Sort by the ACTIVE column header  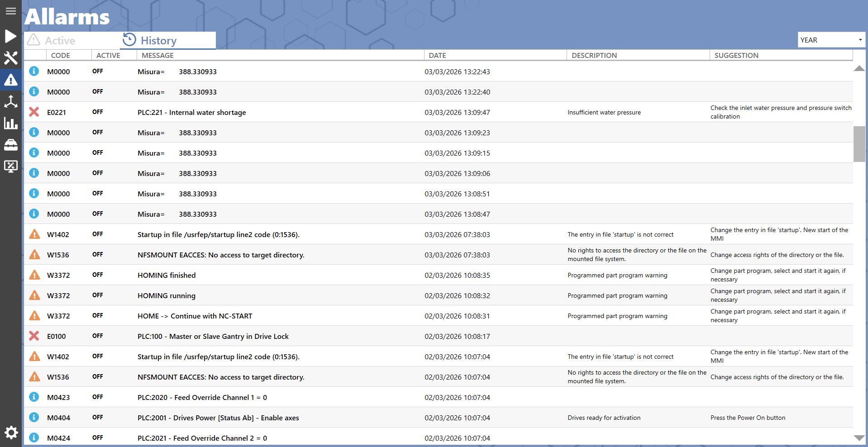(x=114, y=55)
